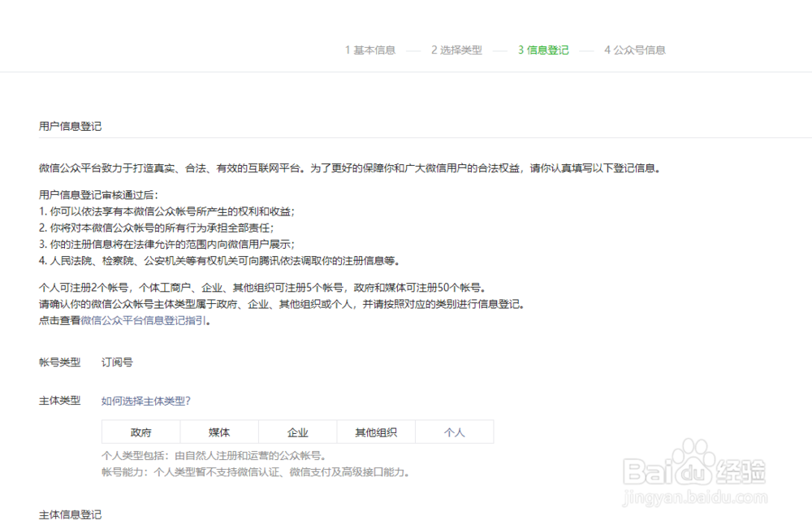Click the line starting 4. 人民法院
812x525 pixels.
[x=219, y=261]
